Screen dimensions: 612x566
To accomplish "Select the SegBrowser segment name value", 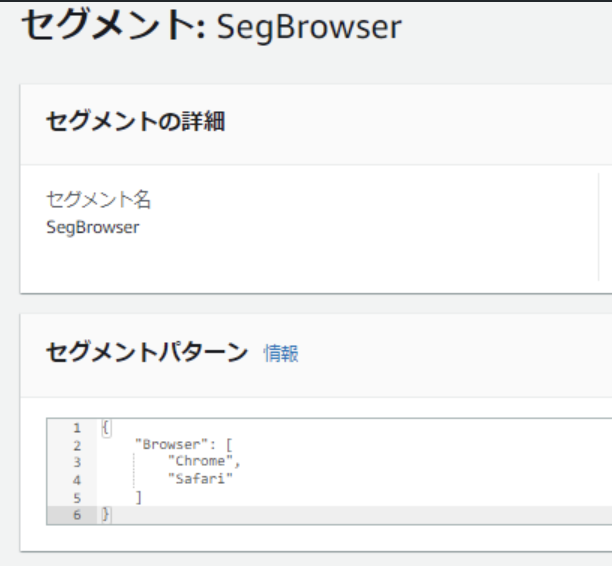I will [93, 227].
